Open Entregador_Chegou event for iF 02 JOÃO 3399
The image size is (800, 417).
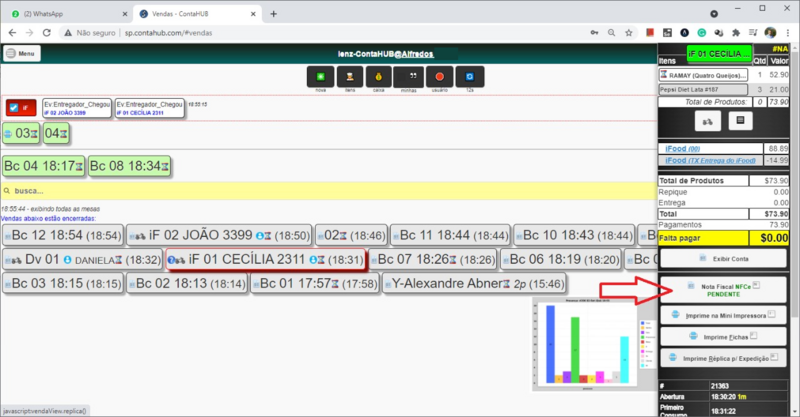coord(77,108)
